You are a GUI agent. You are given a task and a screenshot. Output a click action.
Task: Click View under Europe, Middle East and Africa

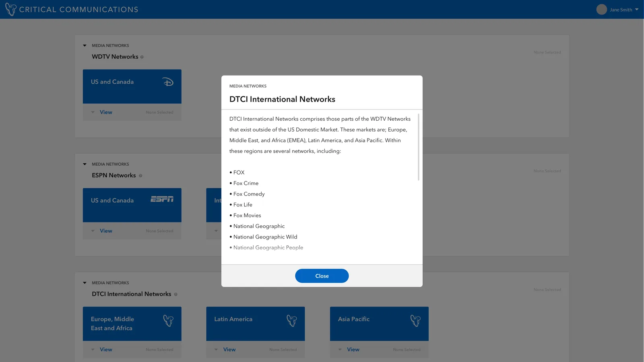(106, 350)
